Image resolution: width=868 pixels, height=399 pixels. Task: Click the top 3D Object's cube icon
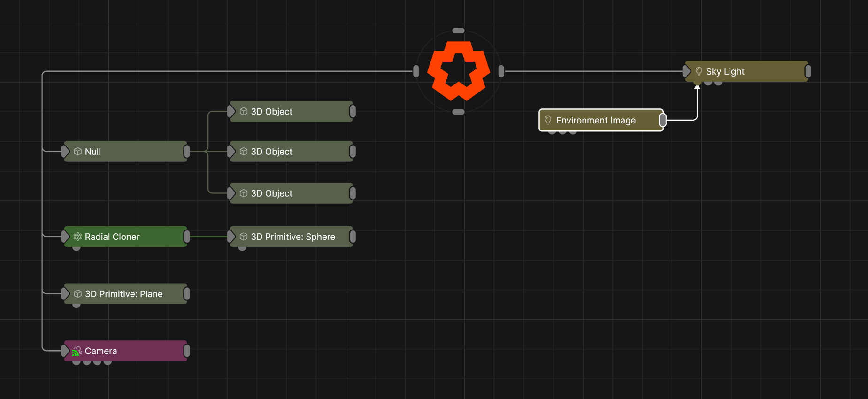click(x=244, y=111)
